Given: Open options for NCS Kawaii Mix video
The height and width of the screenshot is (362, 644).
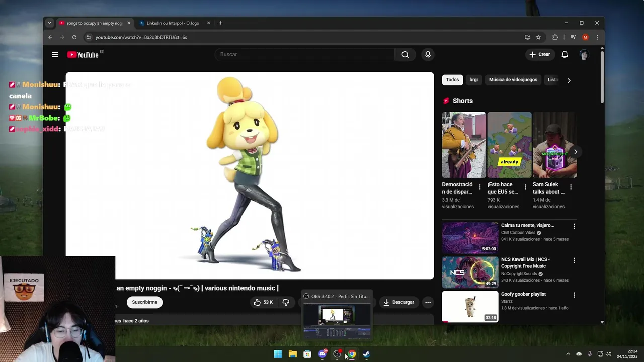Looking at the screenshot, I should (x=574, y=260).
